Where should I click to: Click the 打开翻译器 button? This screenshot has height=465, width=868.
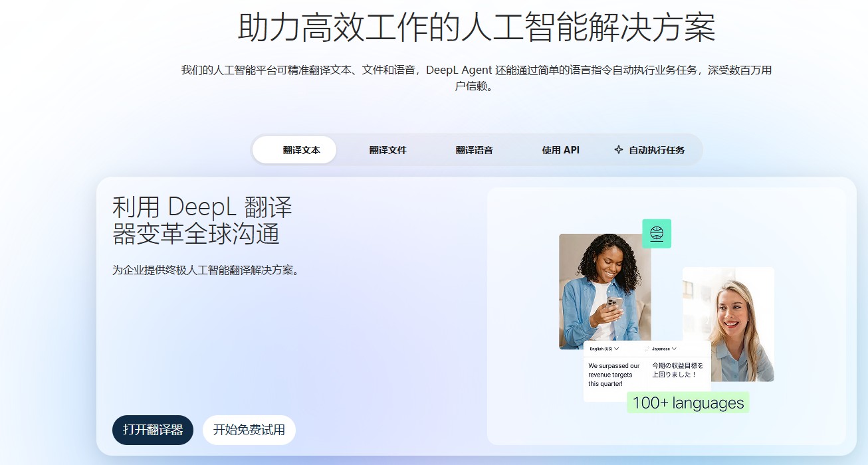(152, 430)
